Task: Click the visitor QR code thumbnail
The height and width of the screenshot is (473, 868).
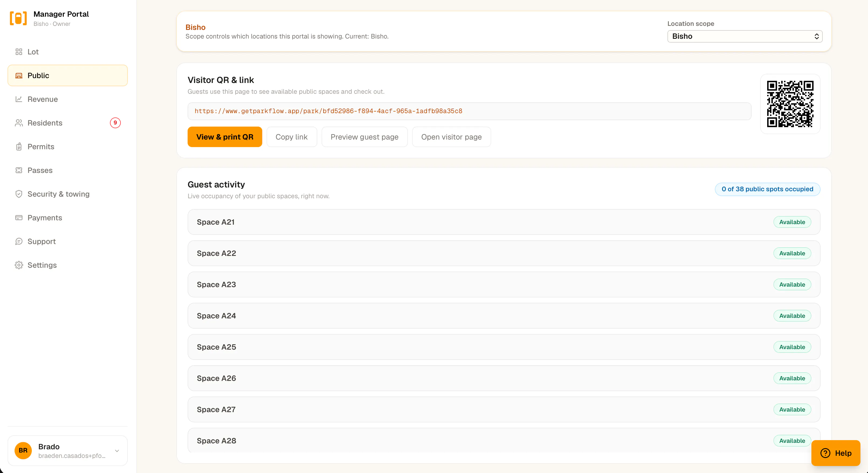Action: coord(790,104)
